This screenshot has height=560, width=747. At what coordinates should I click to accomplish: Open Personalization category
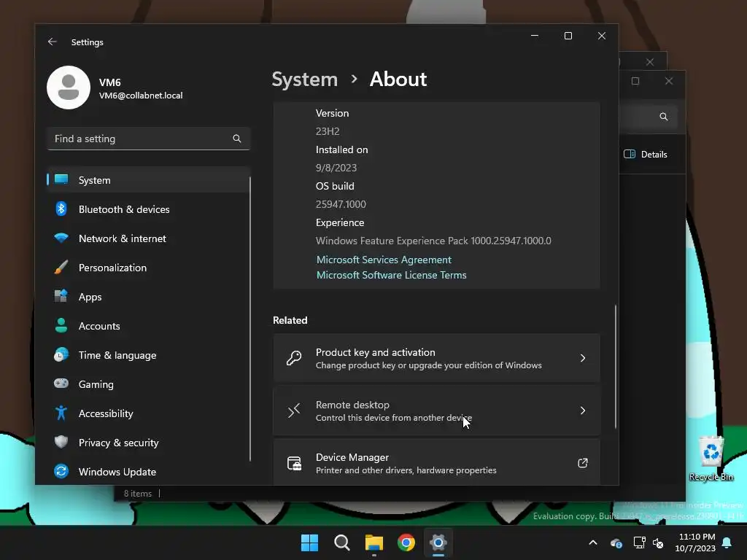tap(148, 268)
